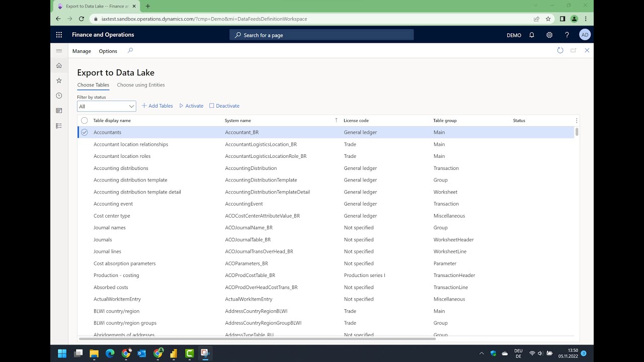Screen dimensions: 644x362
Task: Click the browser back arrow
Action: pyautogui.click(x=58, y=19)
